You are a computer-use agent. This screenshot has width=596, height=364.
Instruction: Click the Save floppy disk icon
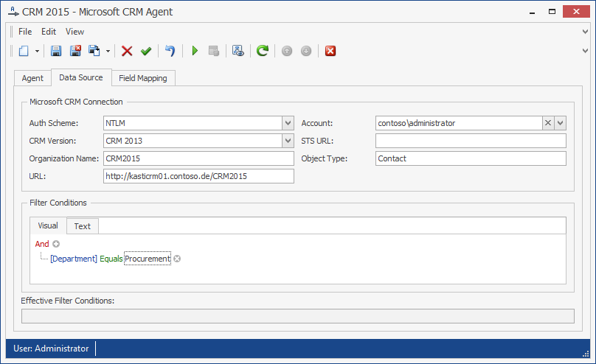pos(56,51)
